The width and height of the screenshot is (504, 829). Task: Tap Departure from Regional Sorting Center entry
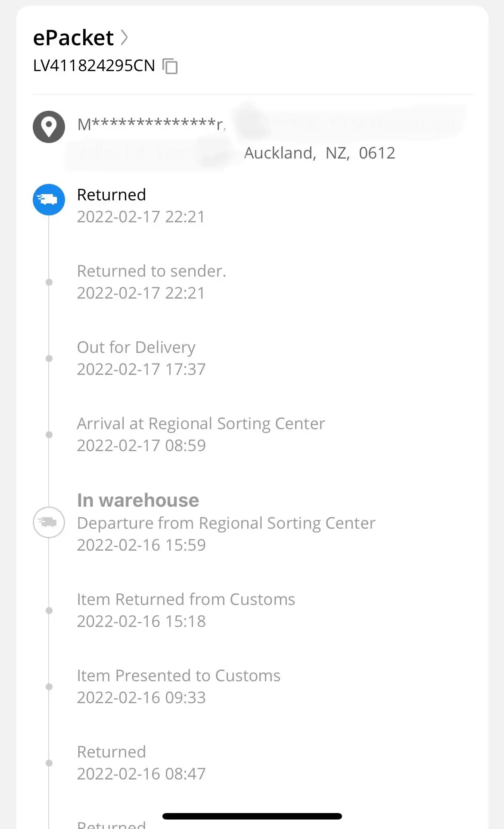coord(226,523)
